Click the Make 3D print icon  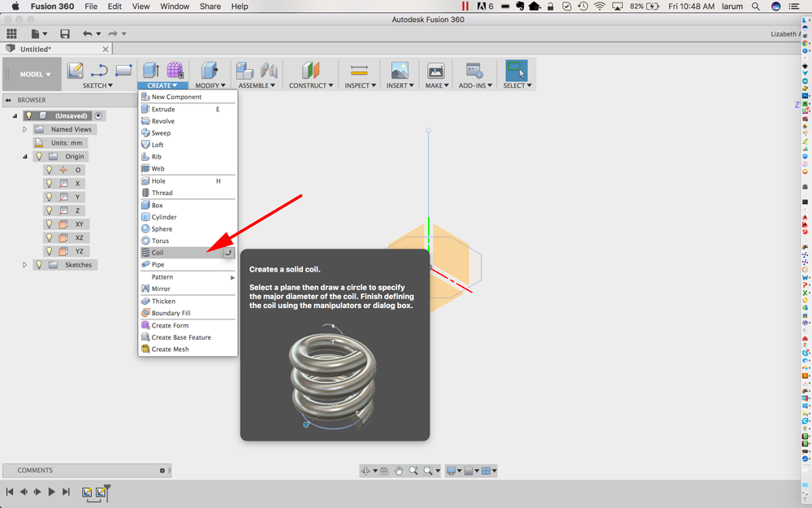(x=435, y=71)
